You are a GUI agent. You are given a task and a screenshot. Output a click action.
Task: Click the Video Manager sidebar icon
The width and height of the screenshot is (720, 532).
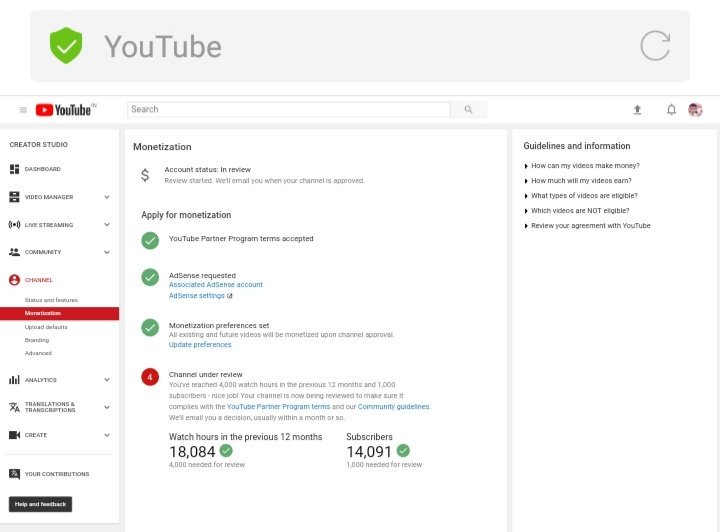[x=14, y=197]
